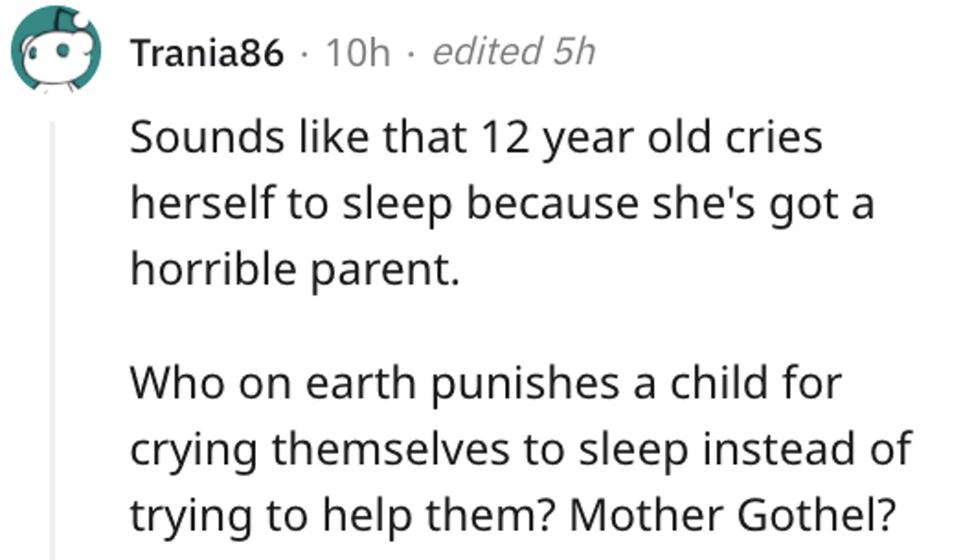This screenshot has height=560, width=963.
Task: Click the edited 5h label
Action: 514,52
